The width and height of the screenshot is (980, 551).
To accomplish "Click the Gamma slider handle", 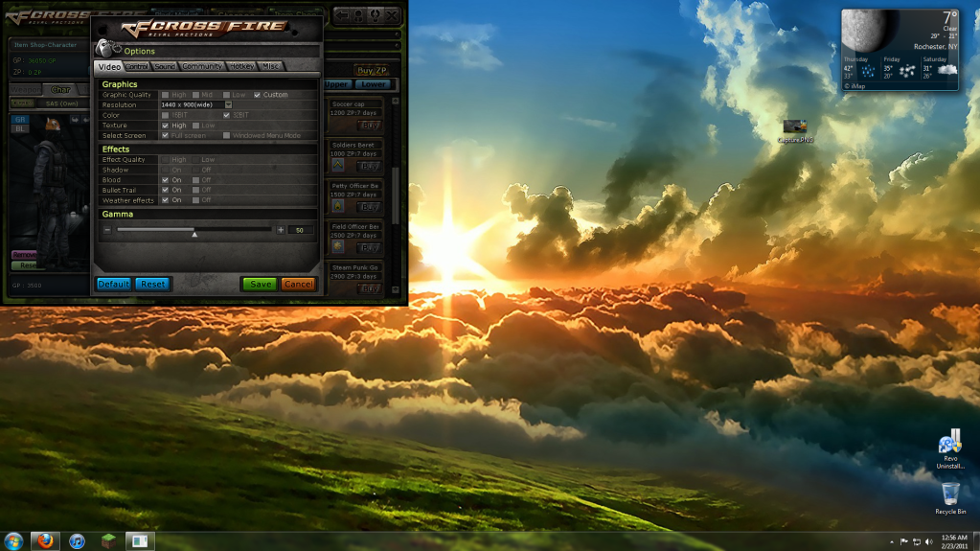I will 194,231.
